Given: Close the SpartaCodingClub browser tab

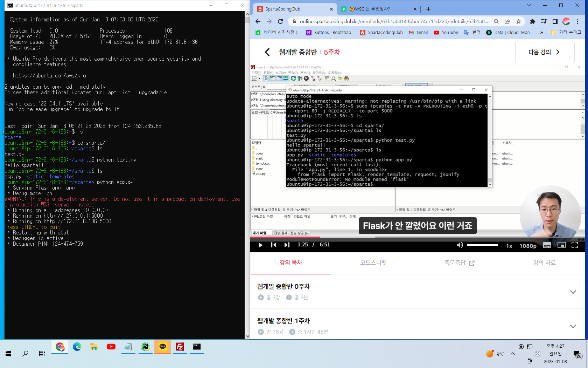Looking at the screenshot, I should pos(331,9).
